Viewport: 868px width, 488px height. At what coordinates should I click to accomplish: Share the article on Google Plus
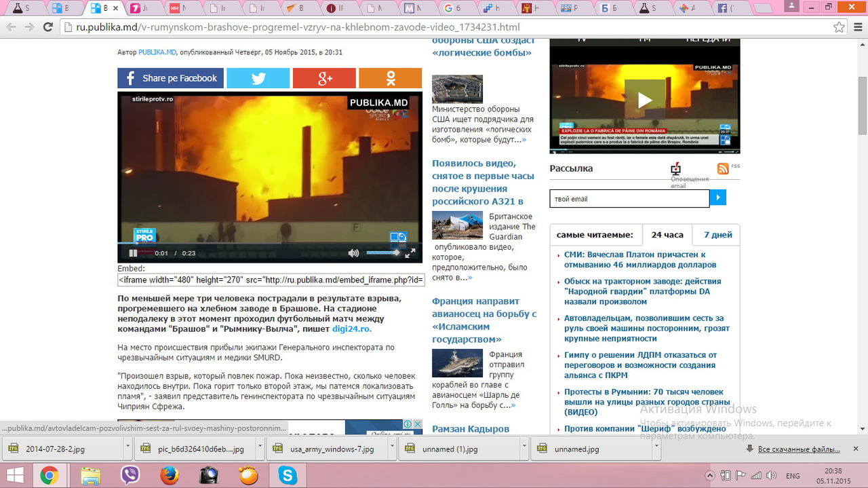[324, 78]
